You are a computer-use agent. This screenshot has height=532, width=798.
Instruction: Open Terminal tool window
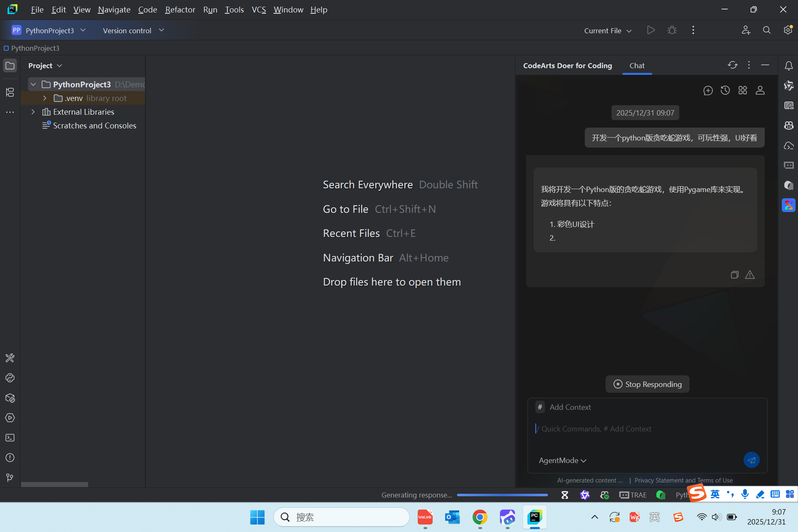tap(10, 438)
